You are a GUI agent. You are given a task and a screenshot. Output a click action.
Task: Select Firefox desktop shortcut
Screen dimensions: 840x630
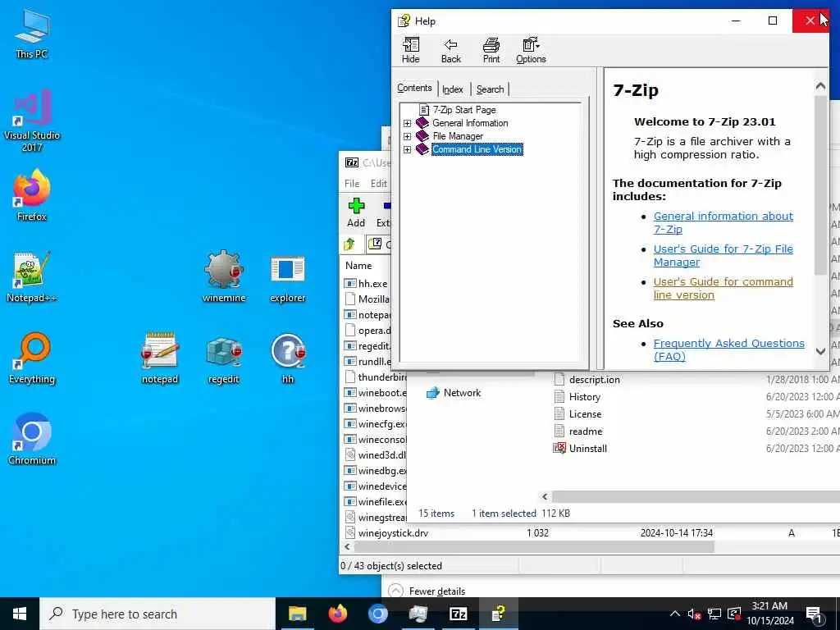coord(32,195)
